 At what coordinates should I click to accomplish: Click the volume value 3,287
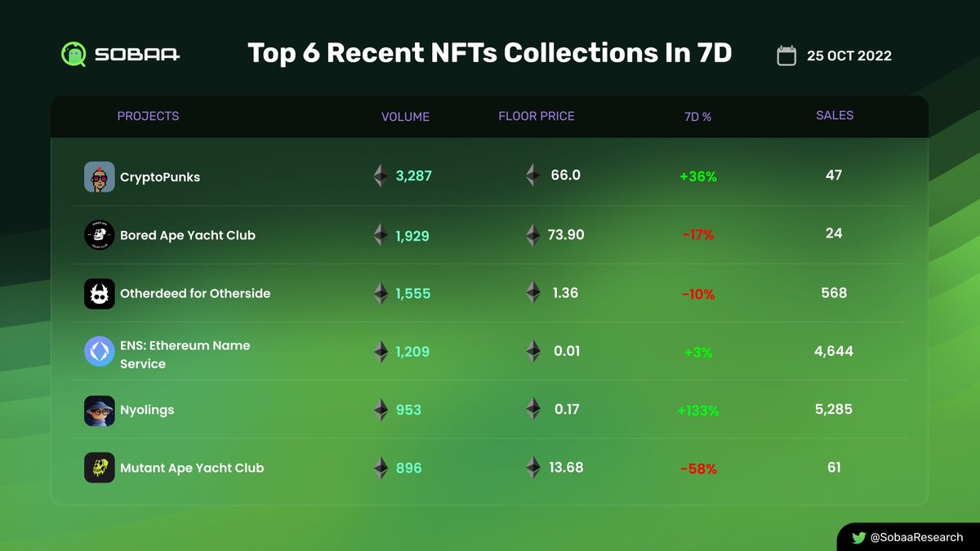pyautogui.click(x=414, y=176)
